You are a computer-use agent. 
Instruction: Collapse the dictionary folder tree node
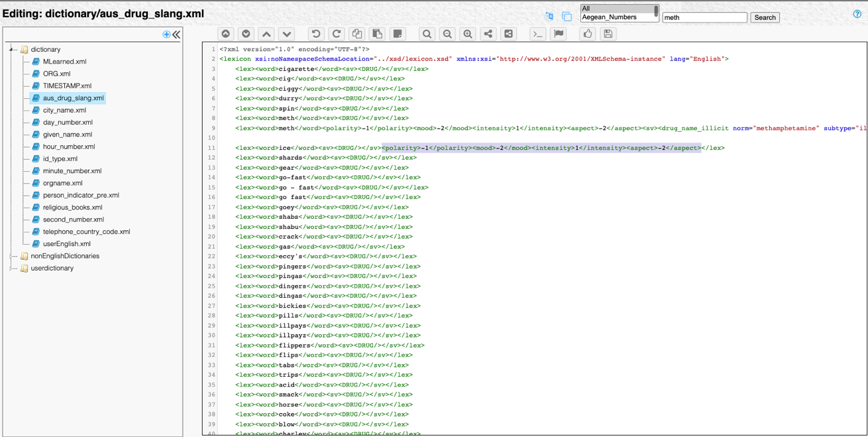11,50
